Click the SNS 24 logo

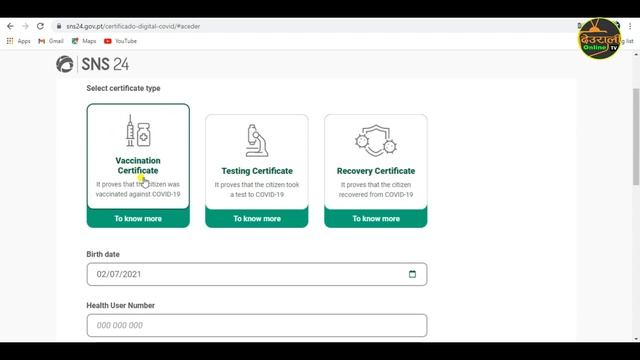click(x=93, y=64)
